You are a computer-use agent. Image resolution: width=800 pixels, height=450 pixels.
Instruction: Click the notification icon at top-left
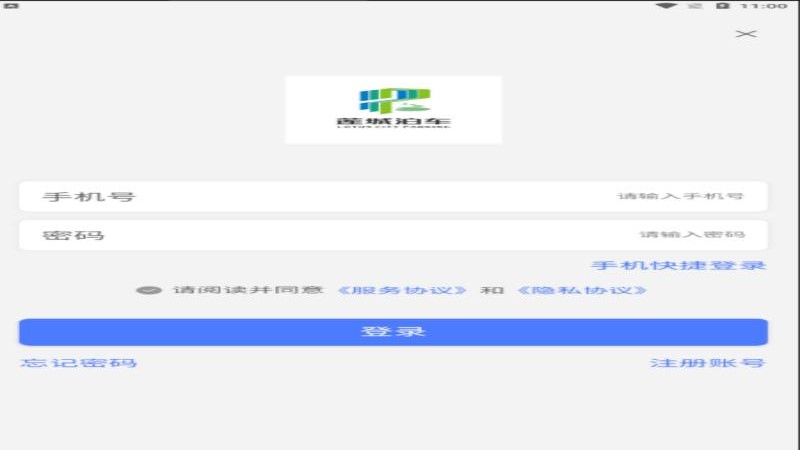point(12,6)
